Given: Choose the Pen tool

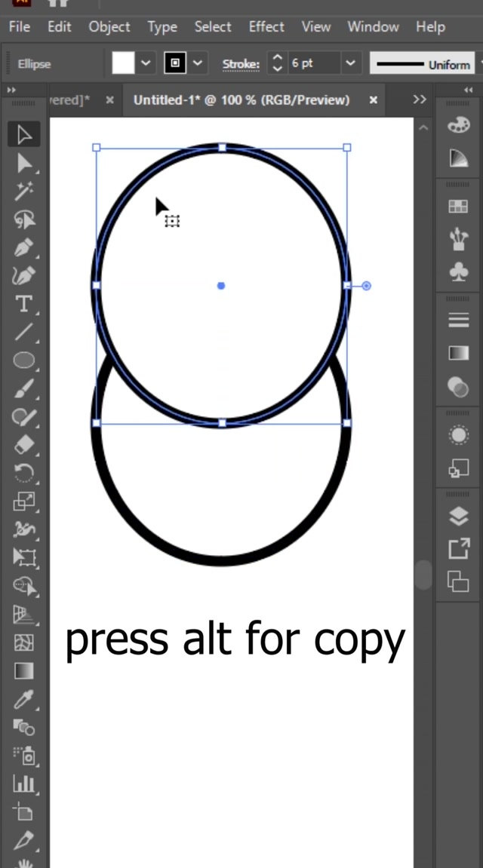Looking at the screenshot, I should (x=24, y=247).
